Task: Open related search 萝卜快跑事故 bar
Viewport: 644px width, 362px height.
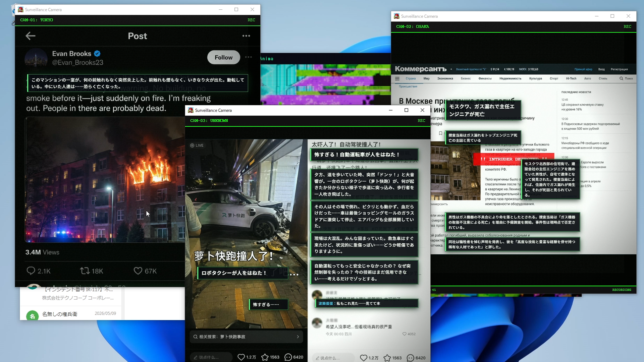Action: click(x=246, y=337)
